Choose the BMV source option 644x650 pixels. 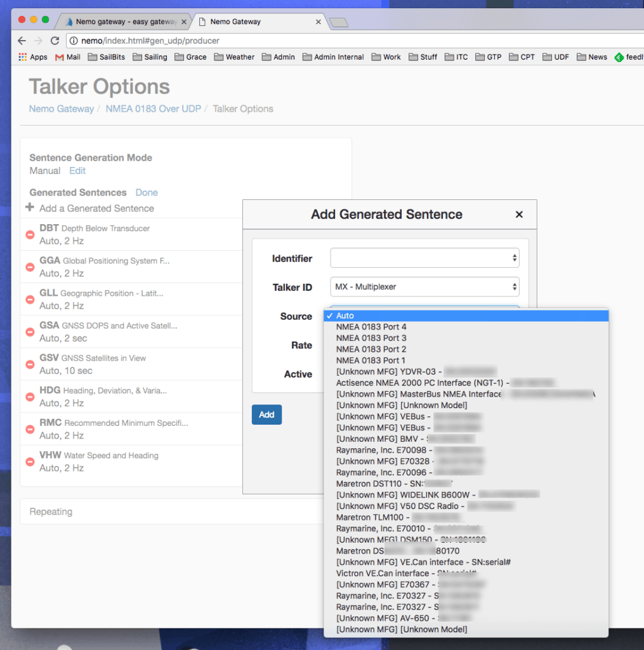pos(466,439)
